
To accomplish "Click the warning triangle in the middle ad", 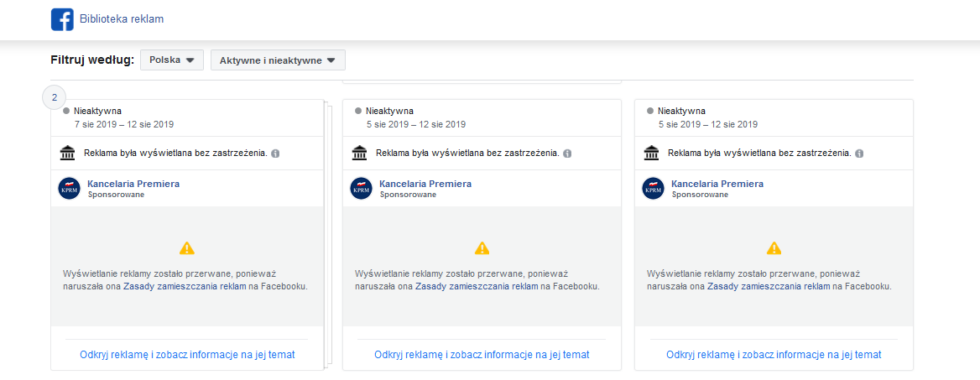I will pos(482,248).
